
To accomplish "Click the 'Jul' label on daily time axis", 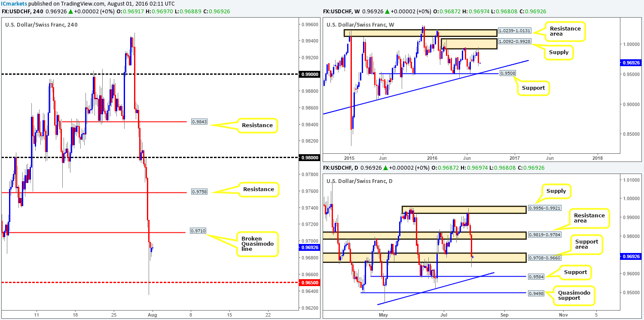I will pos(443,315).
